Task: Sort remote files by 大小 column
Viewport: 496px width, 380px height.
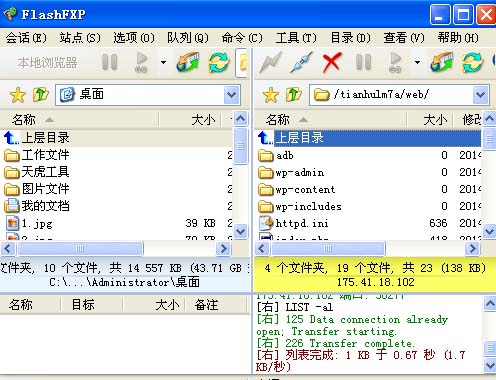Action: click(430, 120)
